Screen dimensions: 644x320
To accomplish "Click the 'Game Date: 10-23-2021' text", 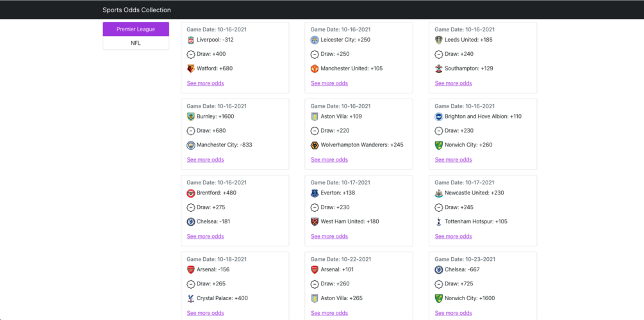I will click(x=465, y=259).
